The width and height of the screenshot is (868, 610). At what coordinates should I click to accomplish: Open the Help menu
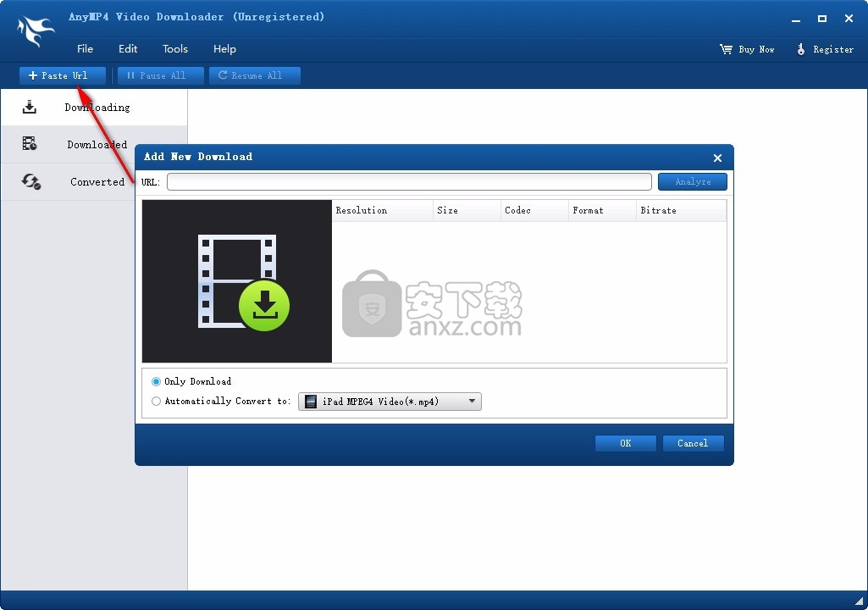224,49
